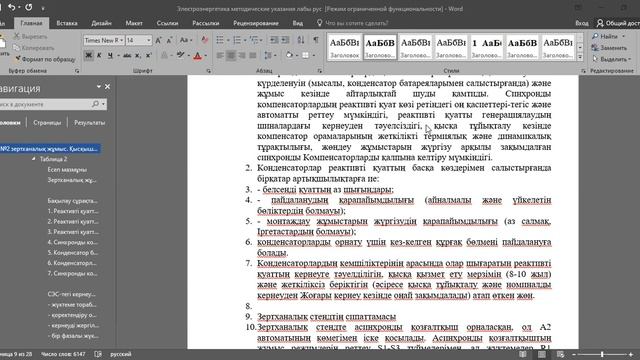Open the Paragraph dialog launcher
This screenshot has height=360, width=640.
pos(320,71)
